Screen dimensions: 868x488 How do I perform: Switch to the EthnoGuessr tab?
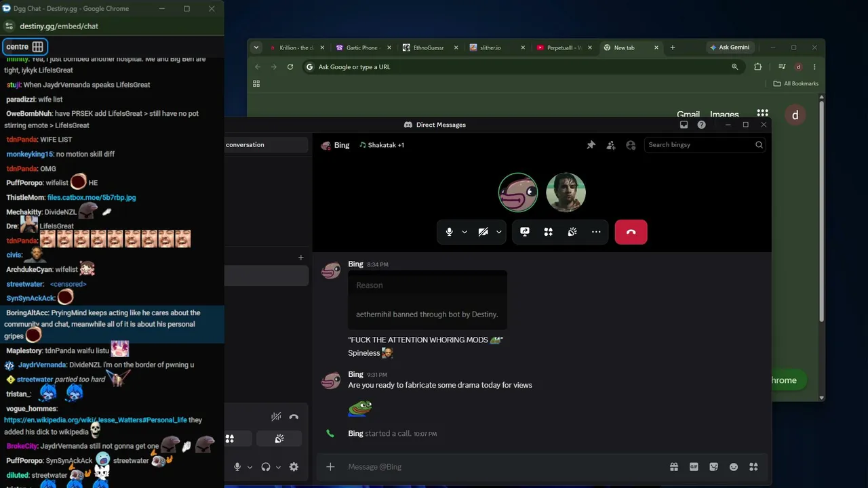point(429,47)
